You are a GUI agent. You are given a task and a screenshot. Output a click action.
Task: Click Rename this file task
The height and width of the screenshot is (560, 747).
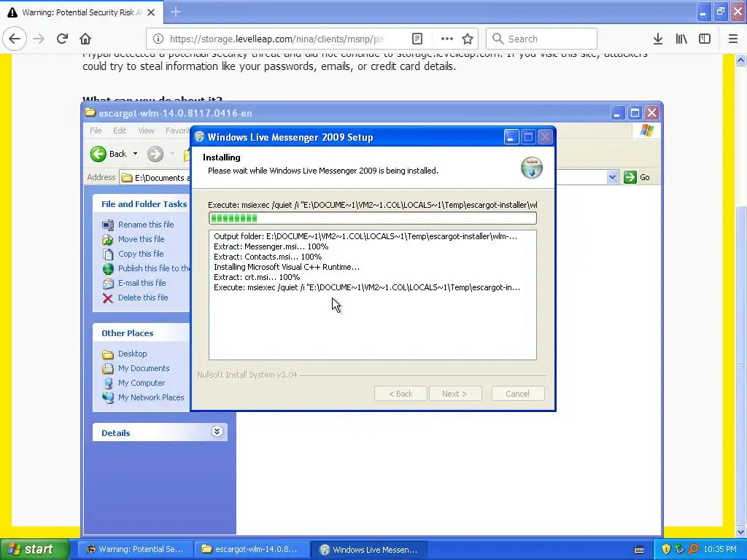146,225
